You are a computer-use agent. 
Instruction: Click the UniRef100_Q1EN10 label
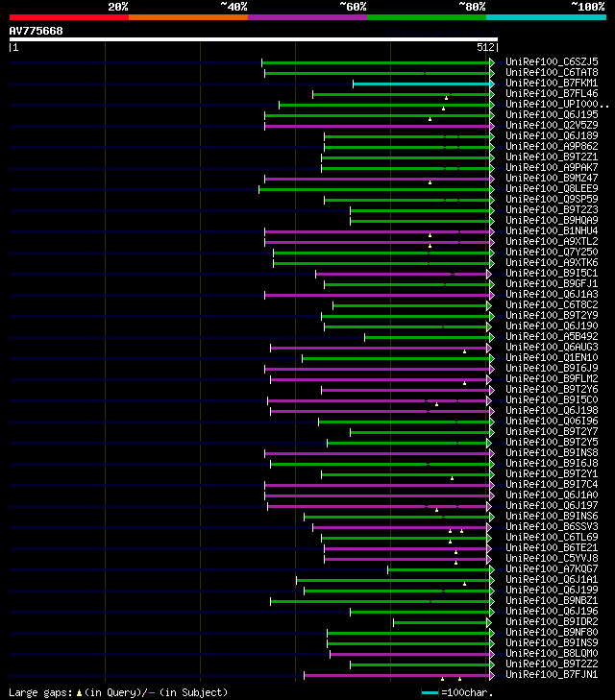[552, 357]
